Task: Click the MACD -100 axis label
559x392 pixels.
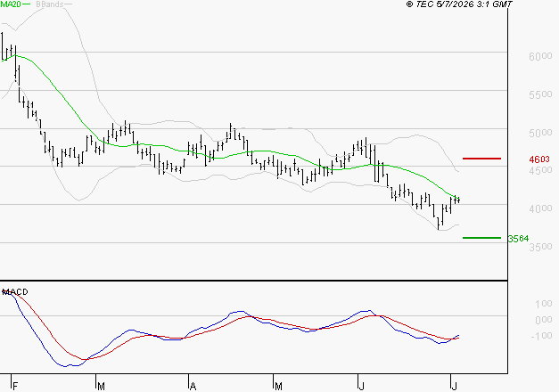Action: pos(541,336)
